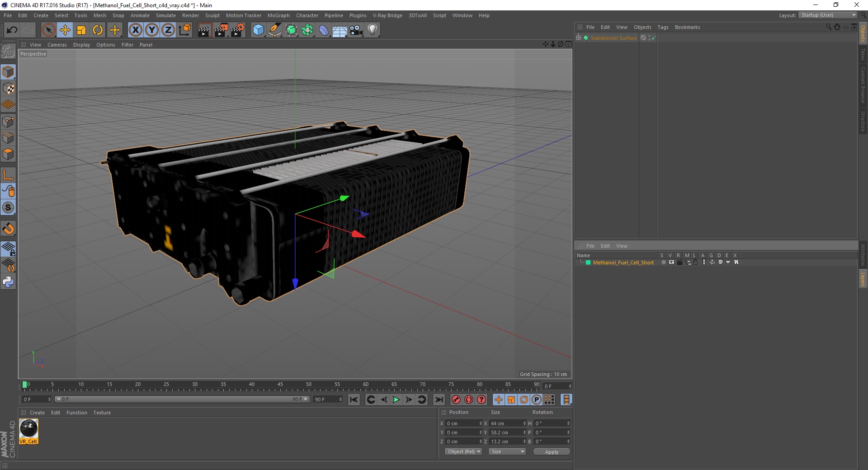Open the Takes side tab

[x=863, y=54]
